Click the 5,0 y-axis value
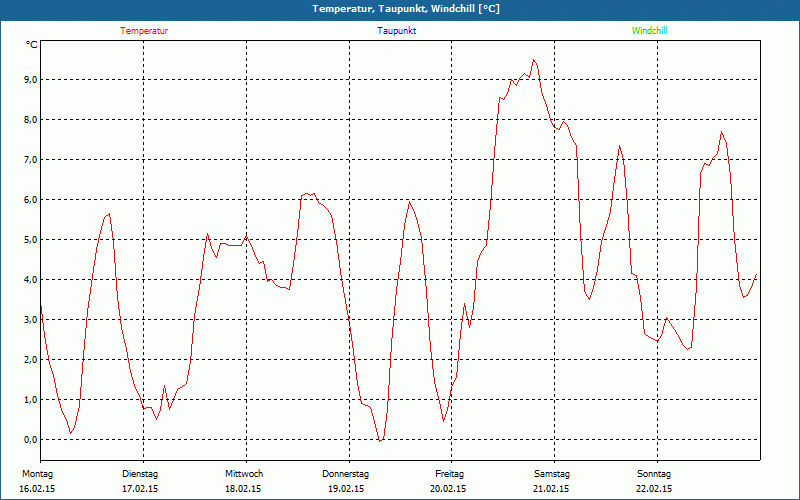The height and width of the screenshot is (500, 800). tap(32, 239)
